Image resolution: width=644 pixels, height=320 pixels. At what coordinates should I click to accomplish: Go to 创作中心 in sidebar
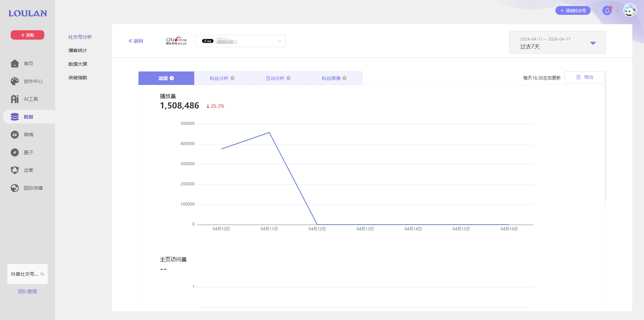33,81
